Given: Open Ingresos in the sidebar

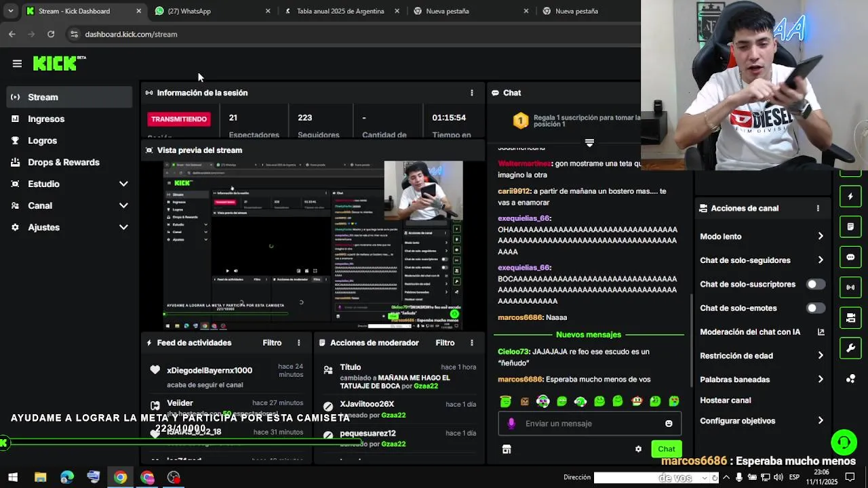Looking at the screenshot, I should click(68, 119).
